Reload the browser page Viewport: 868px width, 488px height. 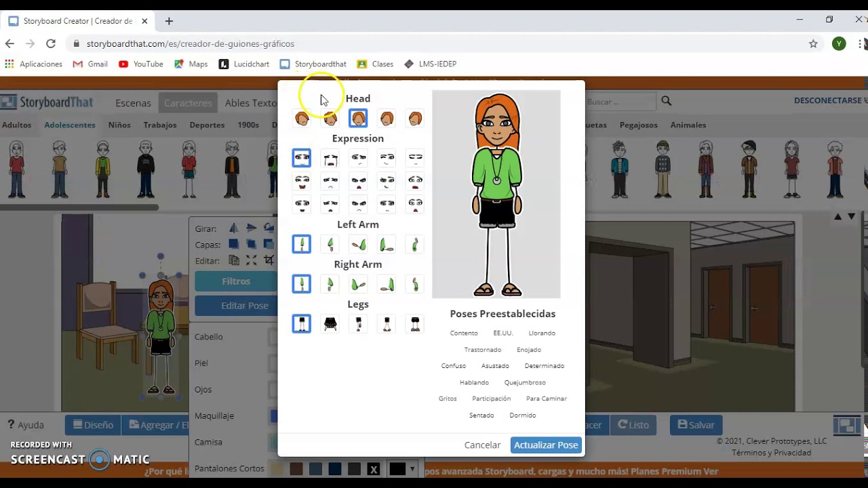51,43
